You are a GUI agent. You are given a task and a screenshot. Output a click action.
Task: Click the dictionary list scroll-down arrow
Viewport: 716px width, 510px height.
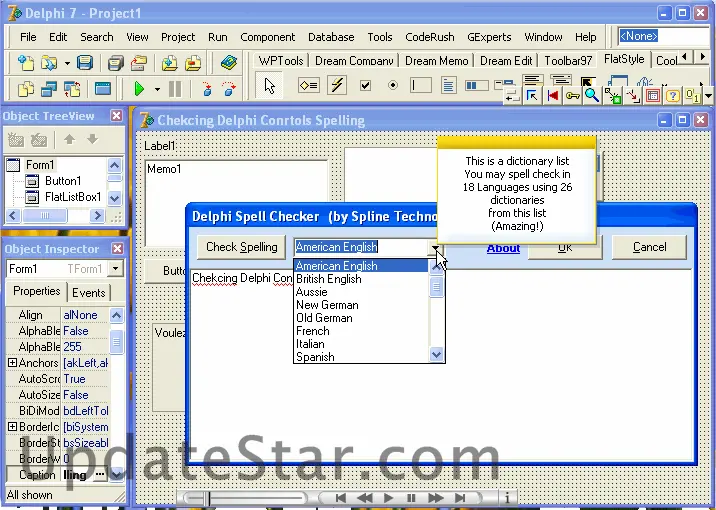437,354
